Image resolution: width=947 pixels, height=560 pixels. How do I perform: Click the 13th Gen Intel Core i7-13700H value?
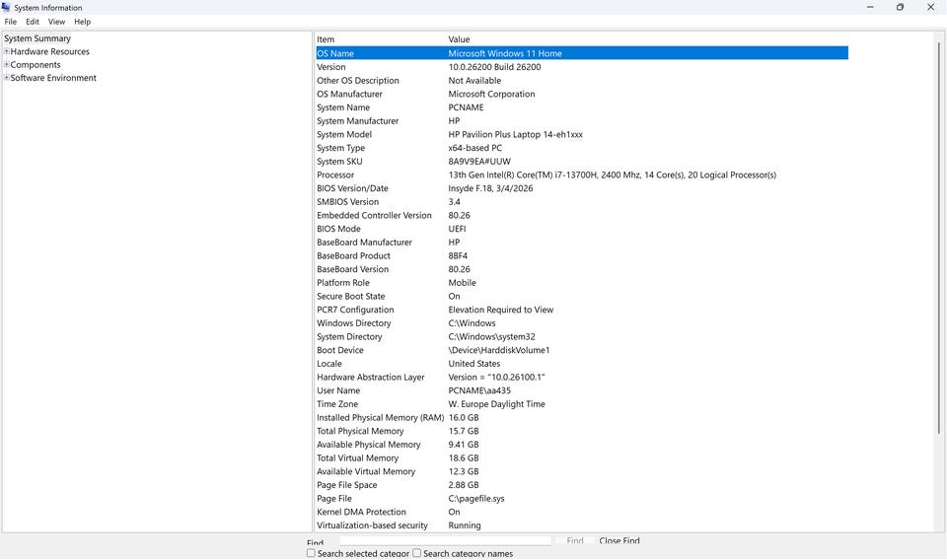(x=612, y=175)
